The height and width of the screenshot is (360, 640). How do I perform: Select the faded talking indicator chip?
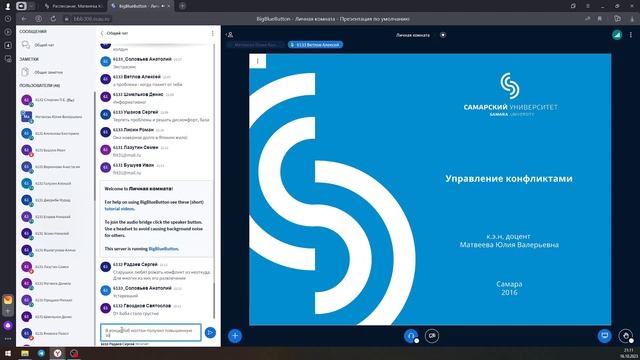[x=256, y=45]
